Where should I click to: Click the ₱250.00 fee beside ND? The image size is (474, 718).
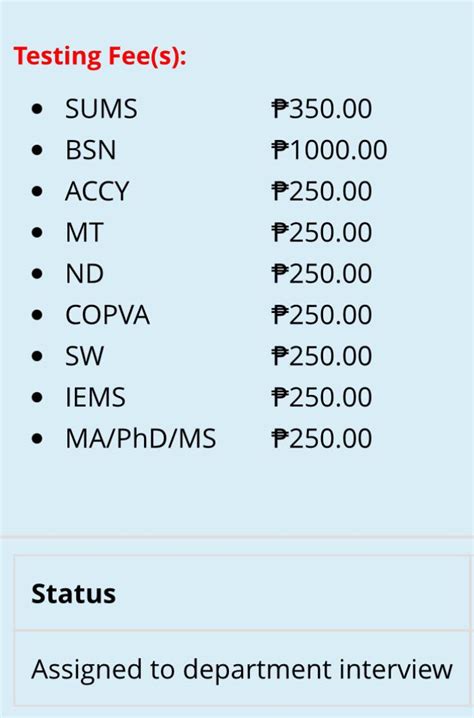(321, 274)
